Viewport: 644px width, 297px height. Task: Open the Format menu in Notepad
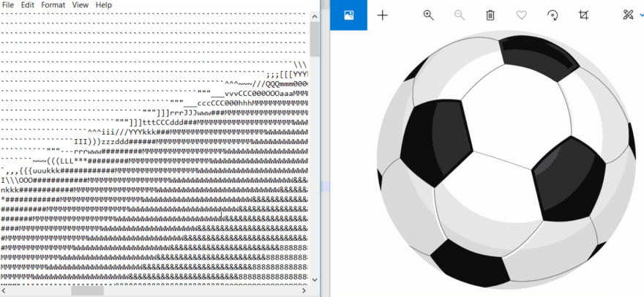[53, 5]
